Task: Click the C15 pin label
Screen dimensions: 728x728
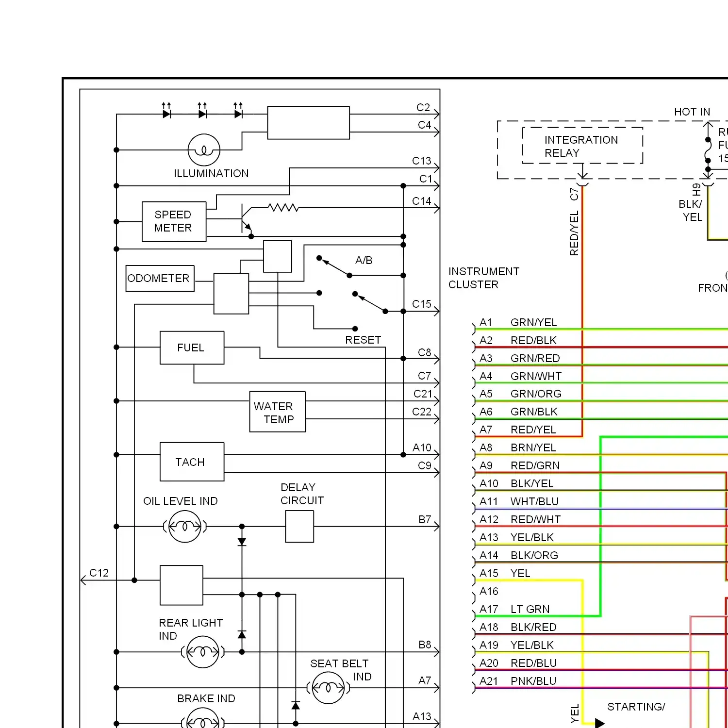Action: click(x=421, y=304)
